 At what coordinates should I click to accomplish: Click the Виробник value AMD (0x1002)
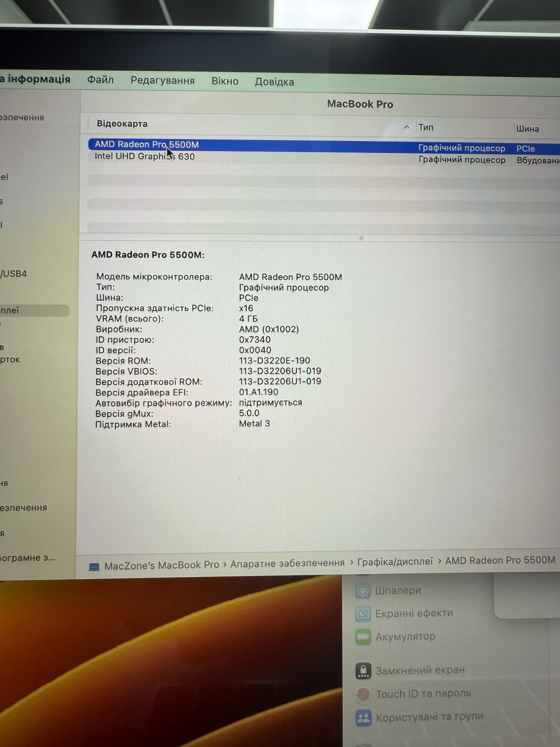269,329
